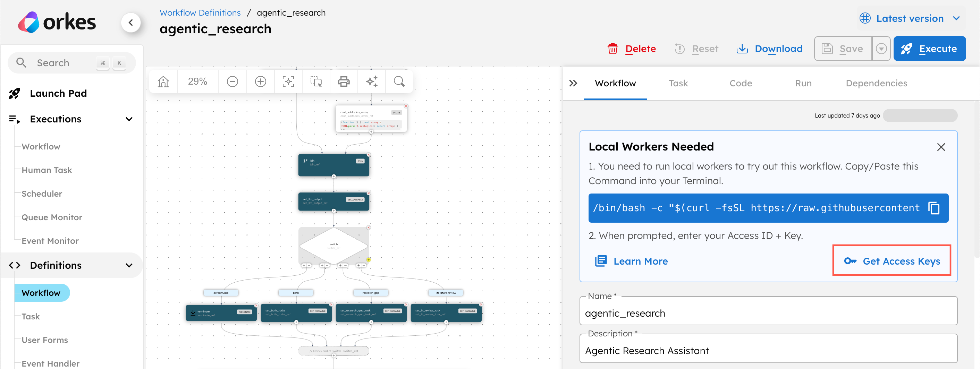This screenshot has width=980, height=369.
Task: Select the set_llm_output task node
Action: tap(333, 201)
